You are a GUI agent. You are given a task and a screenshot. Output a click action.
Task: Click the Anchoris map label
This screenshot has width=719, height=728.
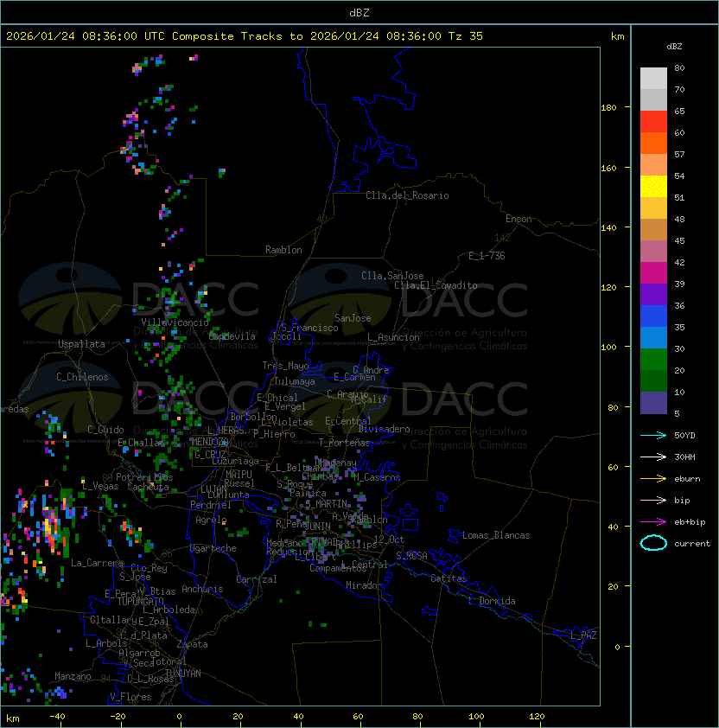pyautogui.click(x=202, y=589)
